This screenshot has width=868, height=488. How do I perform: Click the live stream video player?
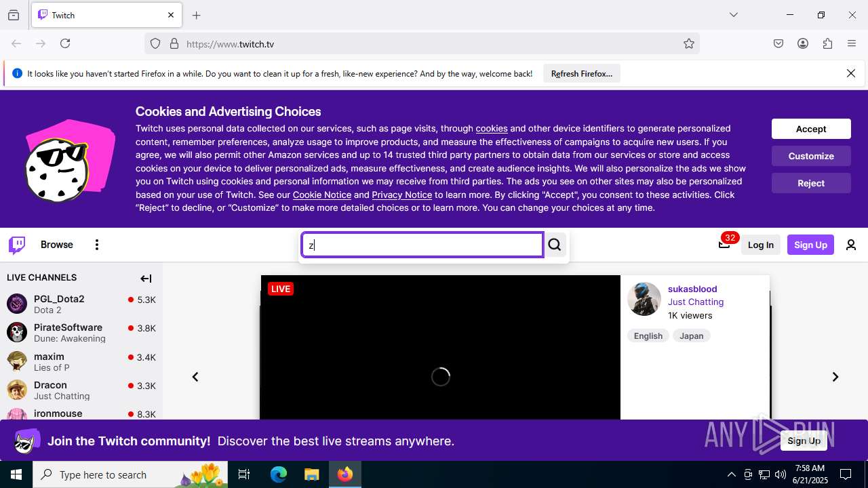click(441, 347)
